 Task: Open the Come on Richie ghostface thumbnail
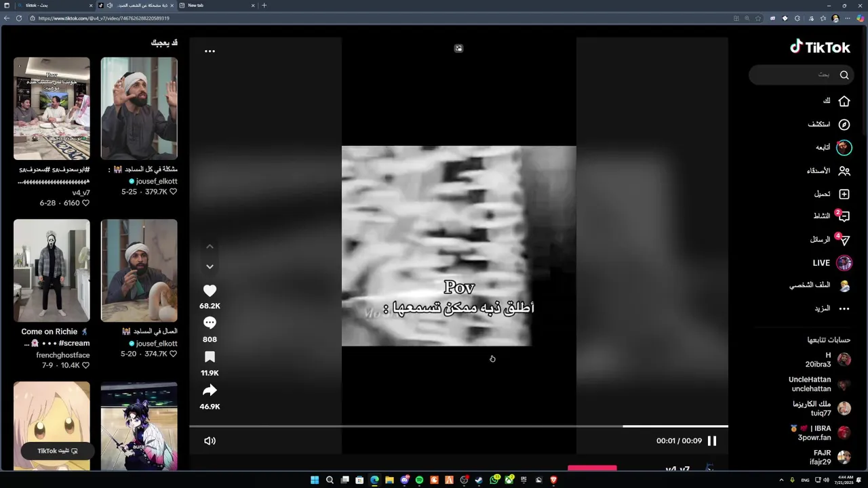click(x=52, y=270)
